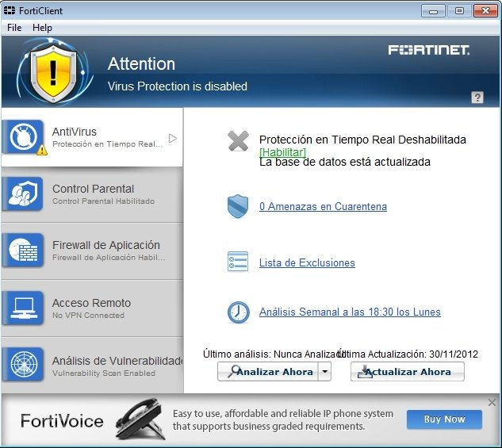Open Lista de Exclusiones link

(x=307, y=262)
